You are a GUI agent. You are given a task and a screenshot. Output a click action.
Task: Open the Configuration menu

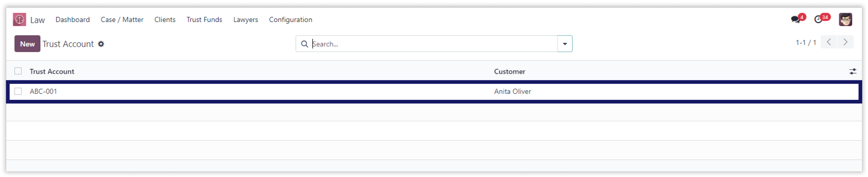click(290, 20)
